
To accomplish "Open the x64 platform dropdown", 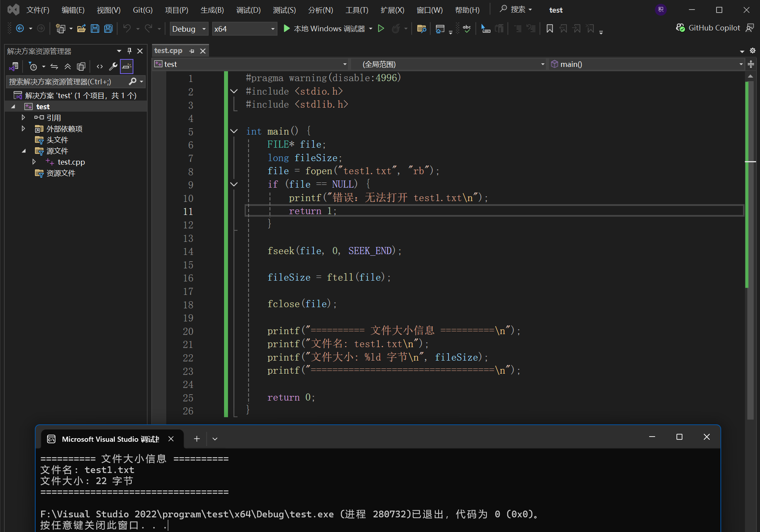I will click(244, 29).
